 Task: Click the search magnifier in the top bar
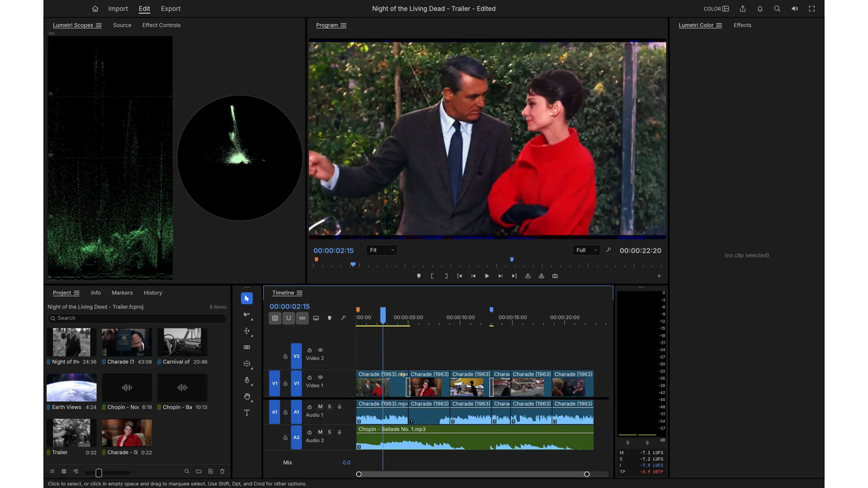pyautogui.click(x=777, y=9)
